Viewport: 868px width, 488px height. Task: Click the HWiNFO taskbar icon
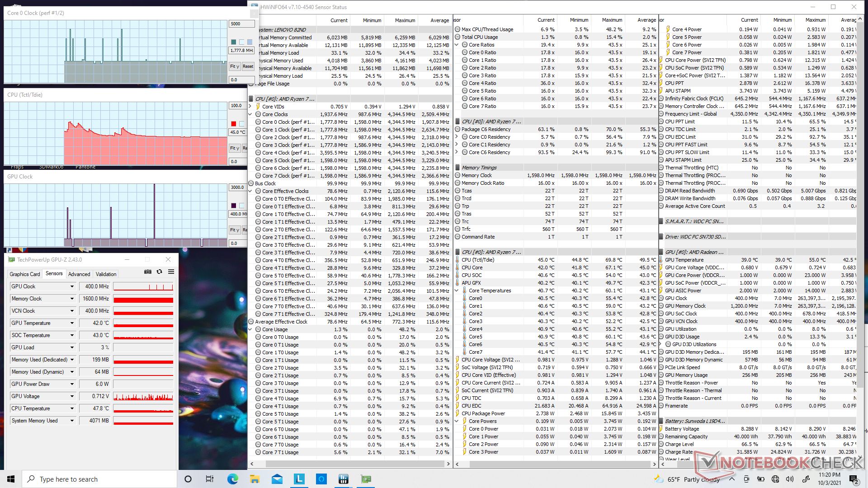click(x=344, y=479)
